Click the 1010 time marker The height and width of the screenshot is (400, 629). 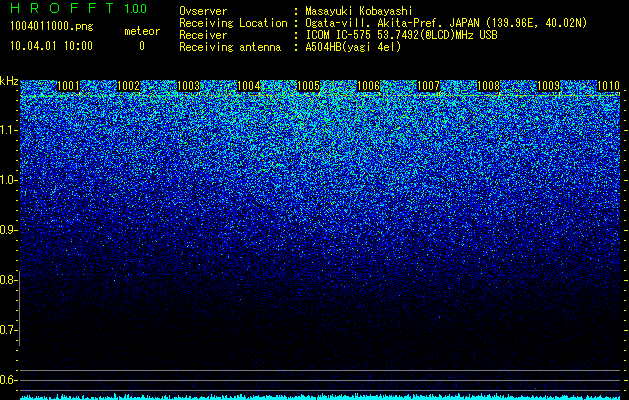(x=608, y=86)
